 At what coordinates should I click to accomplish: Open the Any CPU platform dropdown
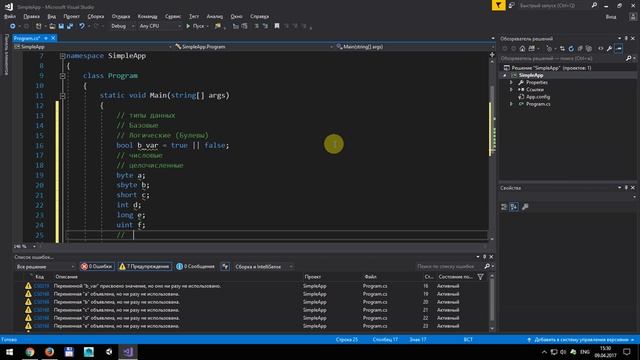(x=160, y=26)
